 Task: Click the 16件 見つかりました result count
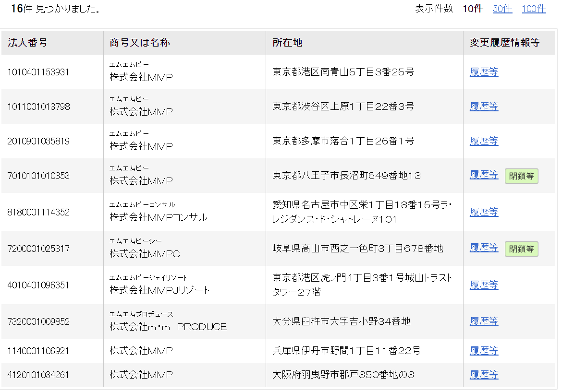[x=56, y=9]
